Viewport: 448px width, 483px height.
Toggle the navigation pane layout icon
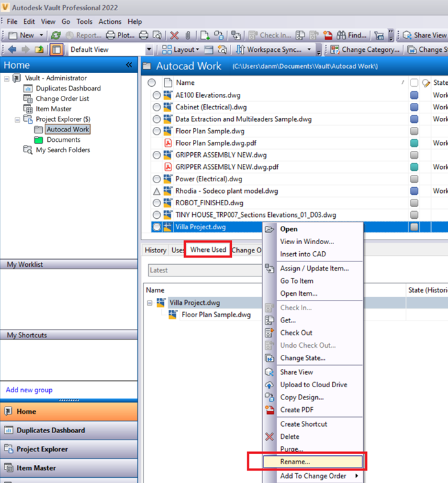click(x=57, y=49)
